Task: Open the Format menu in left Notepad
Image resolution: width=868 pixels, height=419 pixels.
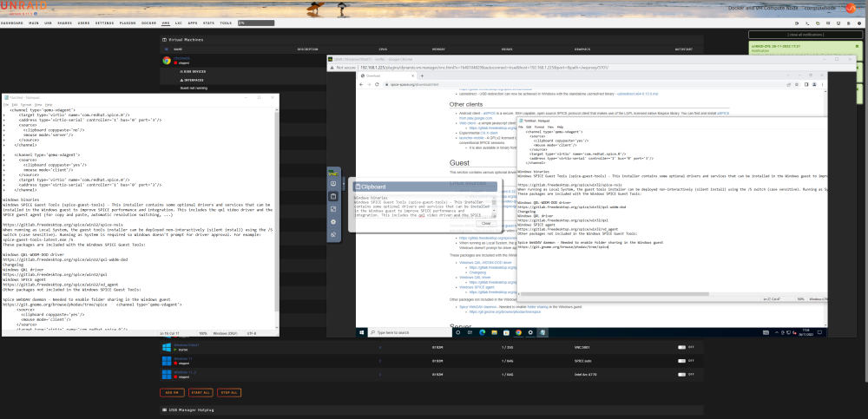Action: click(26, 105)
